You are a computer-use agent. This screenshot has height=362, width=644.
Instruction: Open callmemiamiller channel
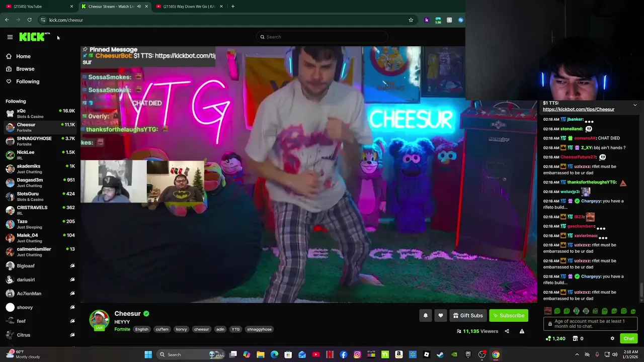coord(39,252)
